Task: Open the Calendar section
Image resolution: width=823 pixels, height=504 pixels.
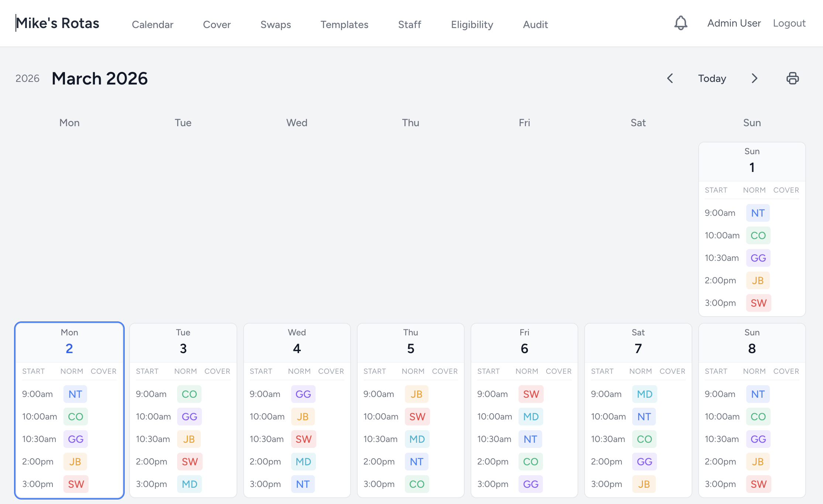Action: 152,24
